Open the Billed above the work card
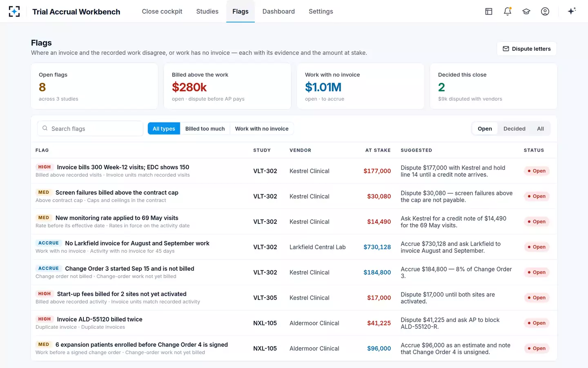 point(227,86)
